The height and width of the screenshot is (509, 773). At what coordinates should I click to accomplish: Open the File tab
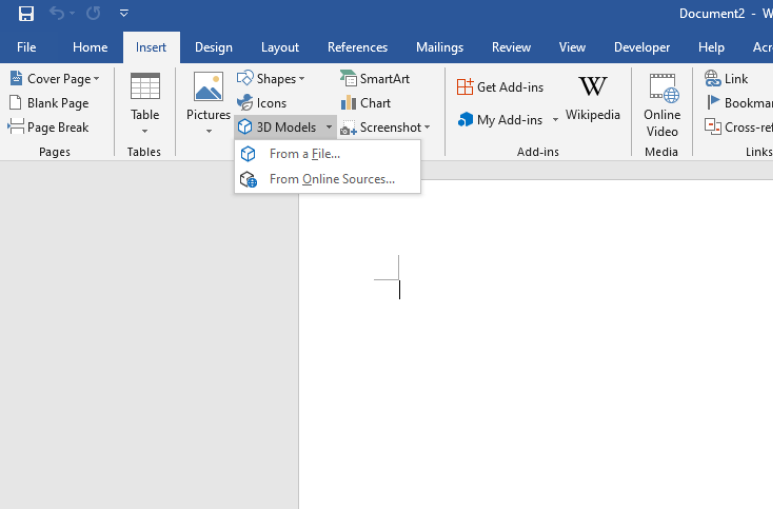pos(26,47)
